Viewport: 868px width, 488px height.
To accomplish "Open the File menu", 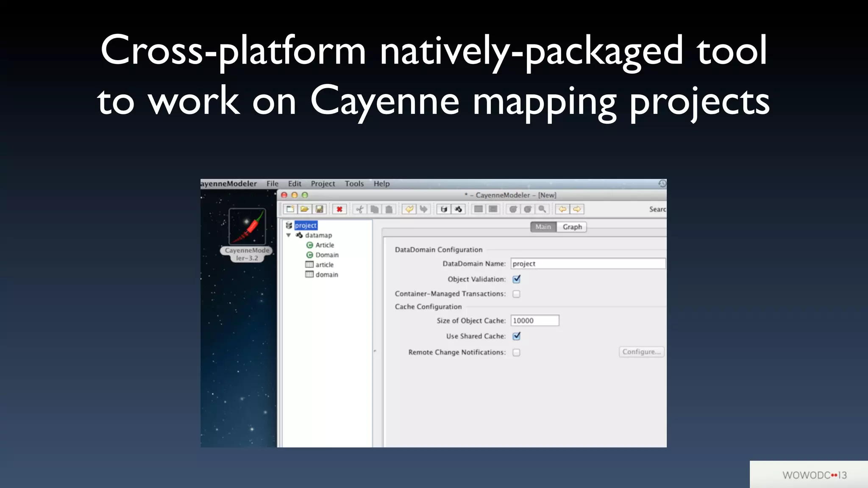I will 273,183.
